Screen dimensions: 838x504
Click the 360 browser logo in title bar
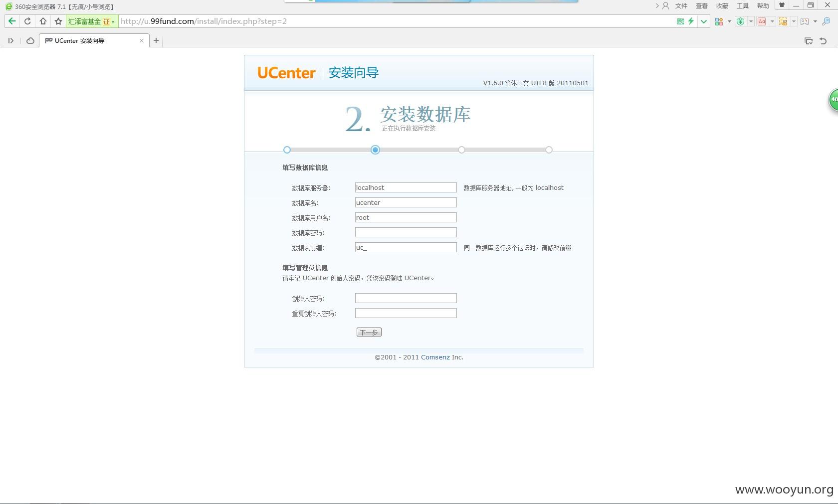tap(8, 6)
